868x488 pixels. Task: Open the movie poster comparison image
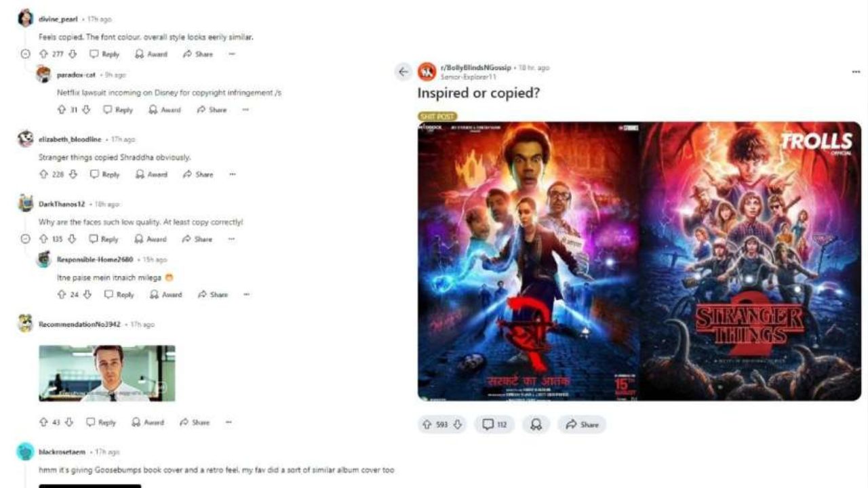tap(639, 262)
